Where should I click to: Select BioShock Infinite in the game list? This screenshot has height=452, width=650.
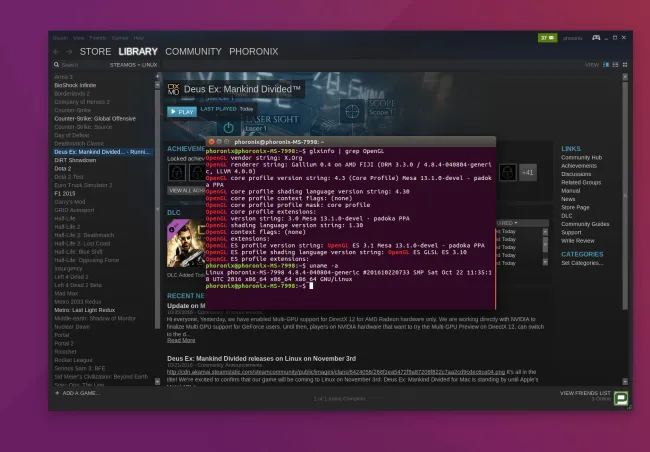point(75,85)
